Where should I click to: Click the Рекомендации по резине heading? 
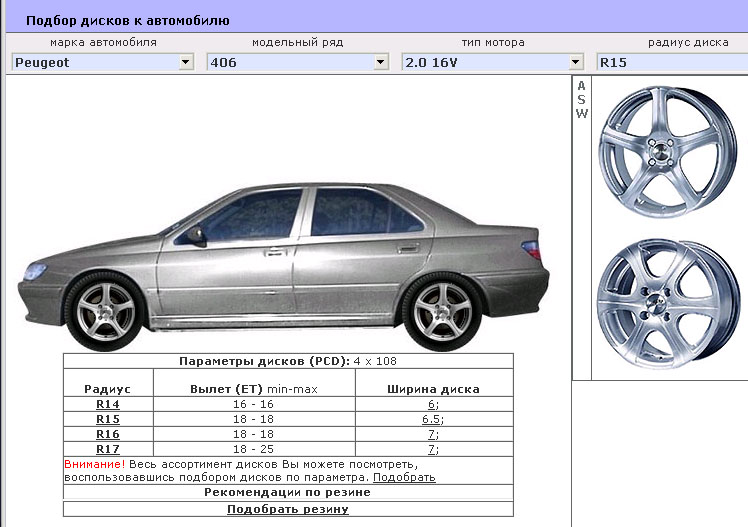[288, 492]
